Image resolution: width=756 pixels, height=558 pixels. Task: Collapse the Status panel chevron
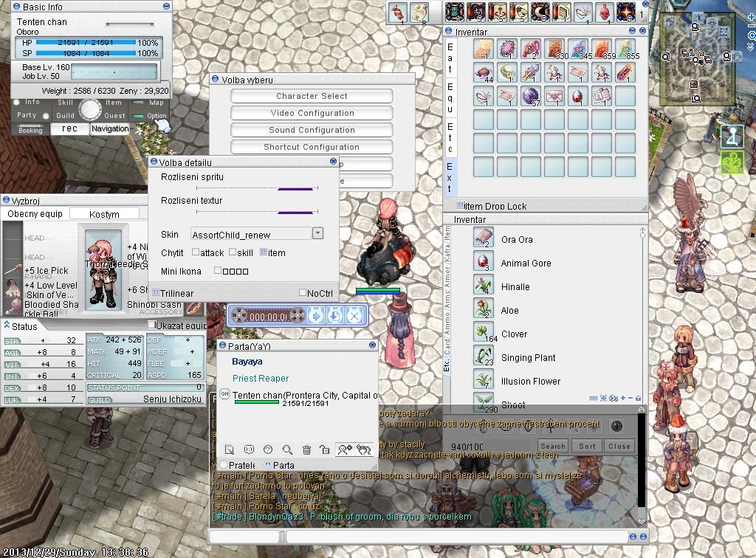6,325
